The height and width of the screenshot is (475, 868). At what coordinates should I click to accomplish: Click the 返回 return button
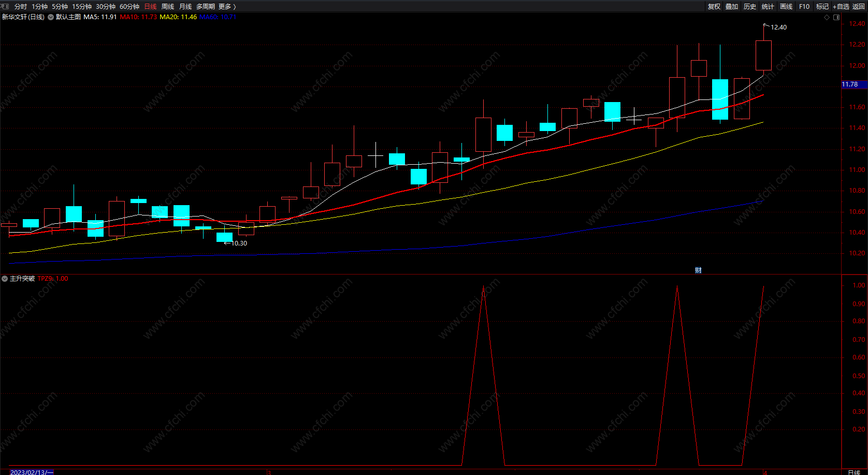point(859,6)
